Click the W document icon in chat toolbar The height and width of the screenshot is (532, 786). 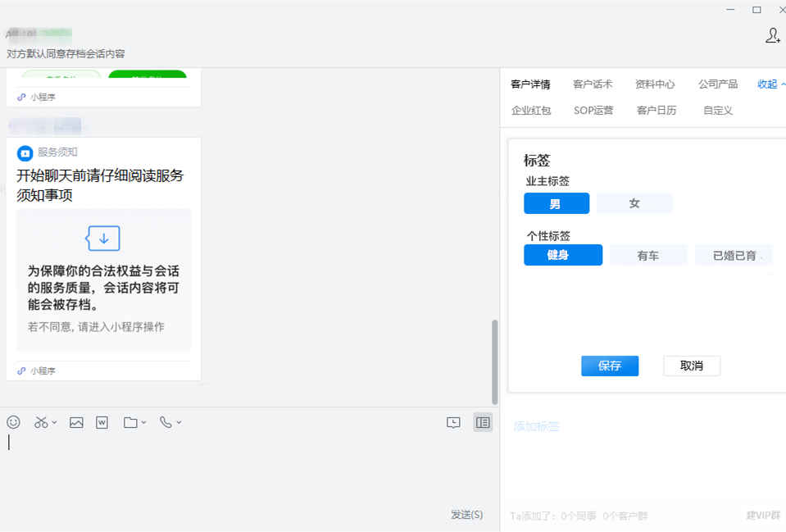[x=102, y=422]
